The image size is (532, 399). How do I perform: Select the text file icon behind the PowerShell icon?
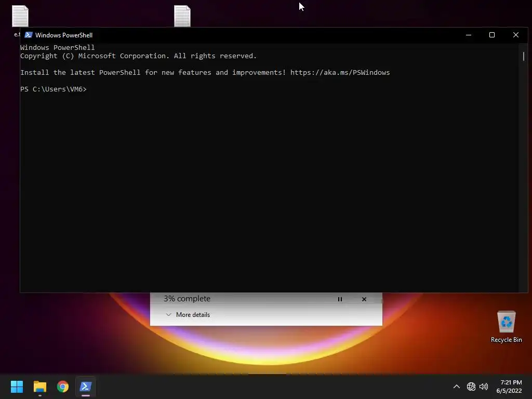coord(20,16)
